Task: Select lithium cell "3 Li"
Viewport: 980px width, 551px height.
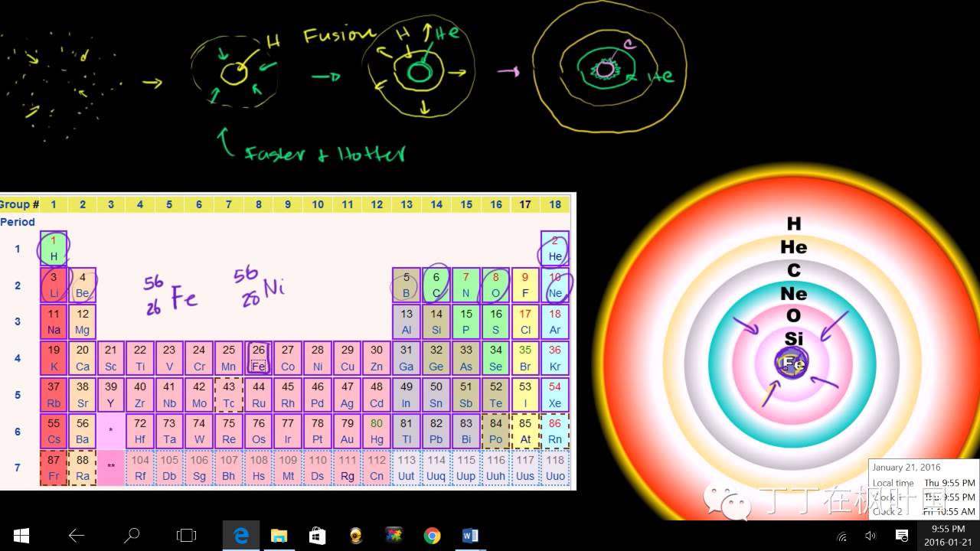Action: (x=54, y=285)
